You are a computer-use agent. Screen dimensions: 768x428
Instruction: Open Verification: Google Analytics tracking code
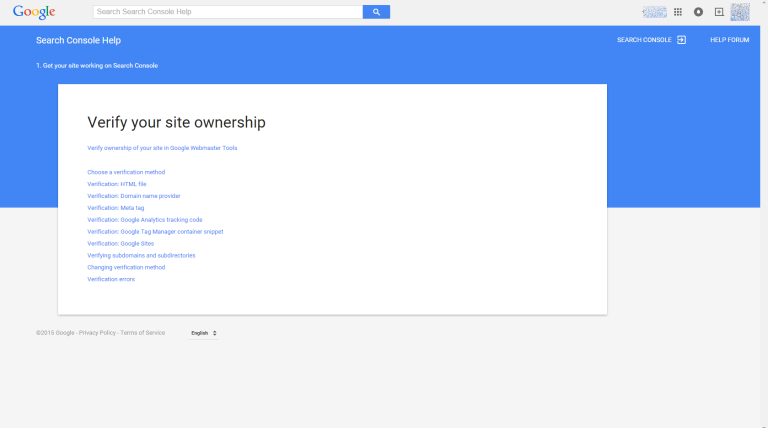(x=144, y=220)
